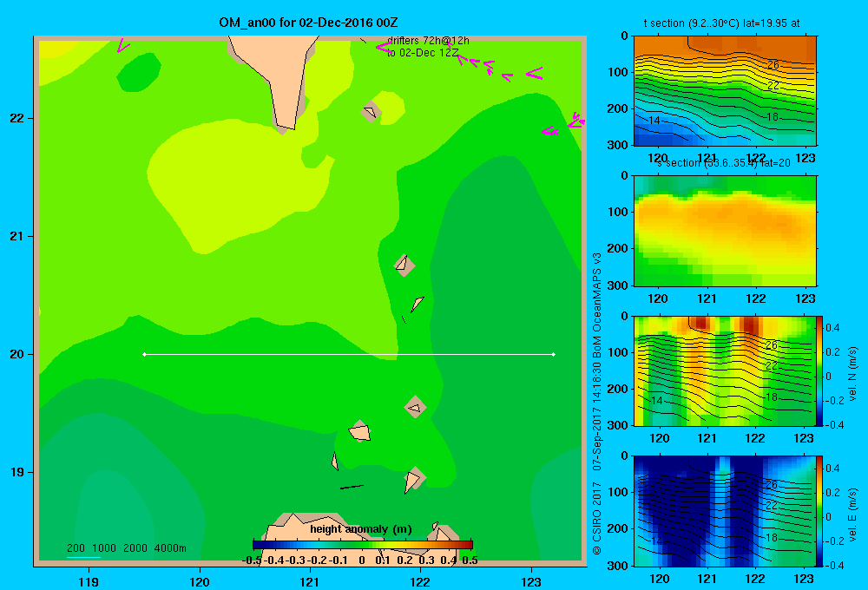Image resolution: width=868 pixels, height=590 pixels.
Task: Click the map title 'OM_an00 for 02-Dec-2016 00Z'
Action: coord(308,23)
